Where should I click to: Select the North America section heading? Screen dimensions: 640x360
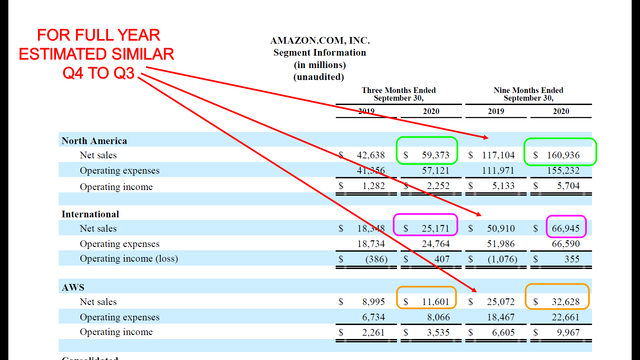(x=94, y=141)
